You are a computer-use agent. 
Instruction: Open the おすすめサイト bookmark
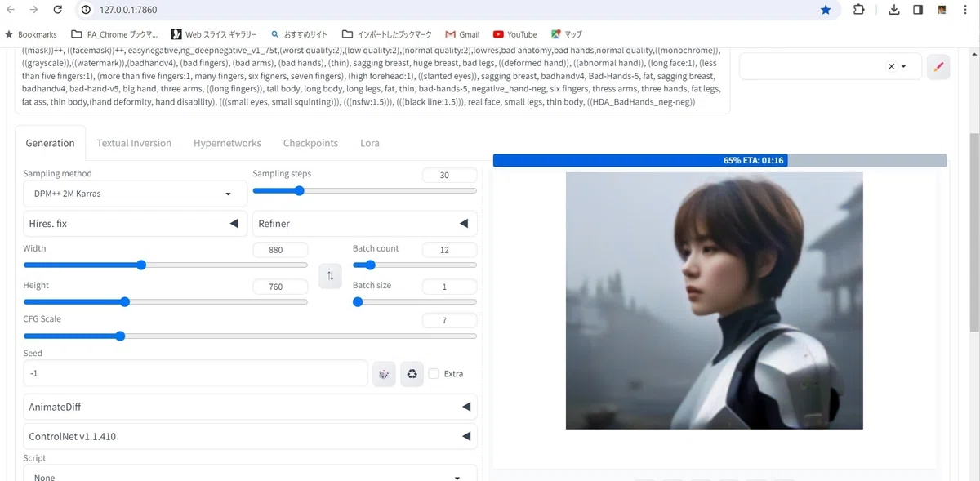pyautogui.click(x=298, y=34)
